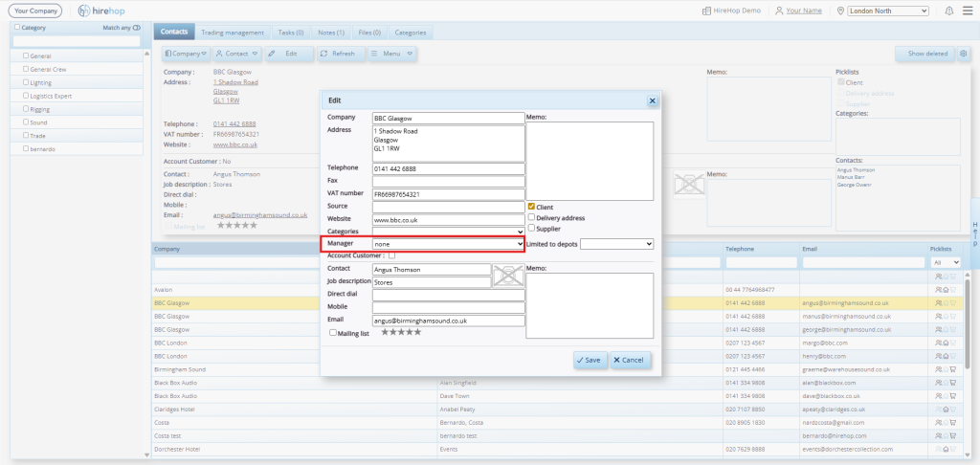980x465 pixels.
Task: Open the Picklists All filter dropdown
Action: 946,262
